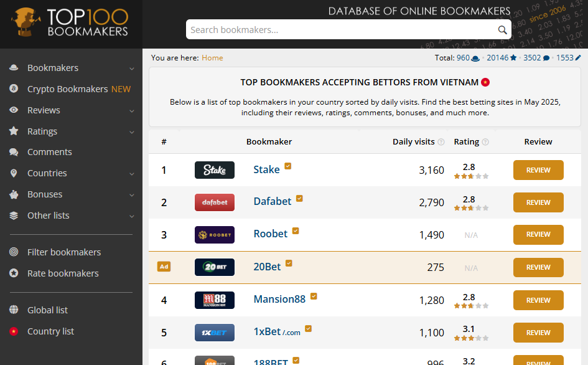The image size is (588, 365).
Task: Open the Mansion88 bookmaker link
Action: point(279,299)
